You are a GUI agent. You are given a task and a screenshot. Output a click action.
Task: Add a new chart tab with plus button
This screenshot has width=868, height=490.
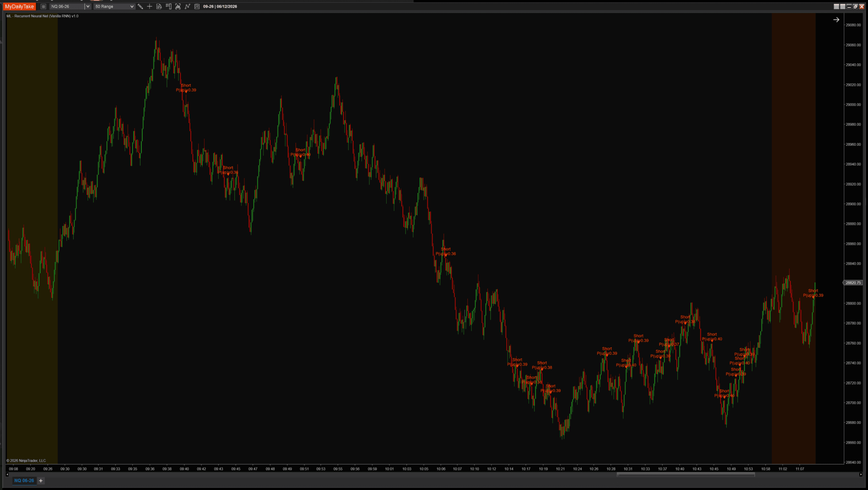pos(41,481)
